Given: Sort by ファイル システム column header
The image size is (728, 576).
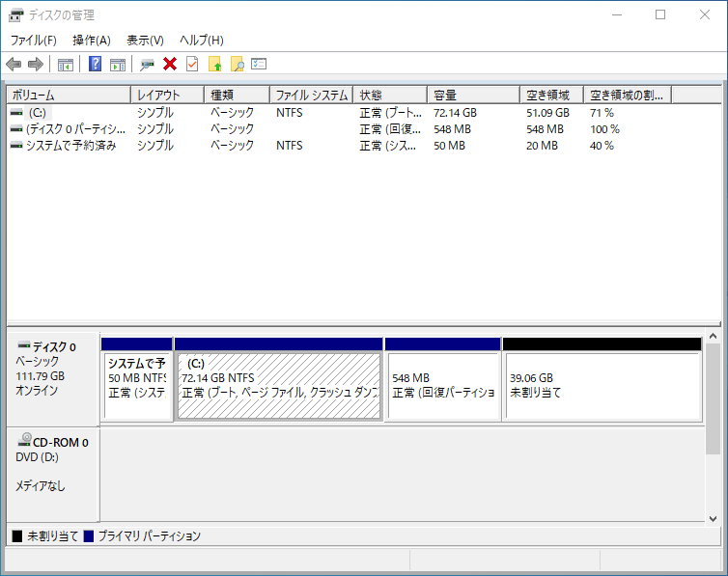Looking at the screenshot, I should point(312,96).
